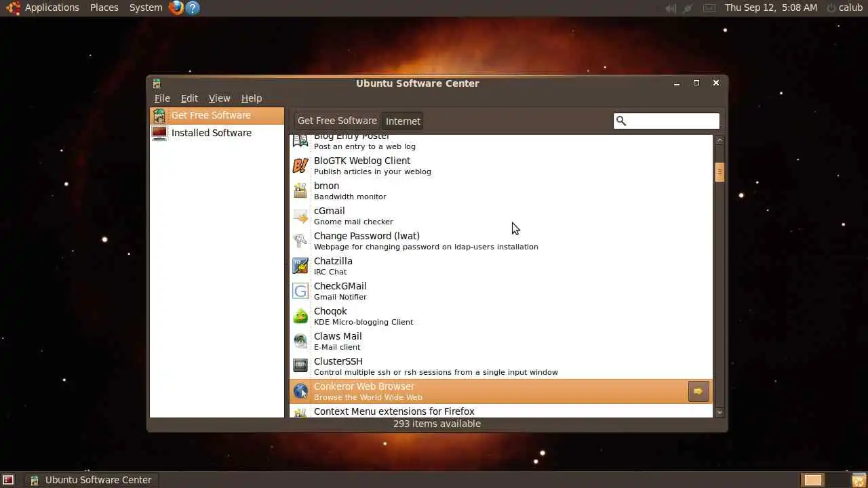Select the bmon entry
Image resolution: width=868 pixels, height=488 pixels.
point(501,190)
